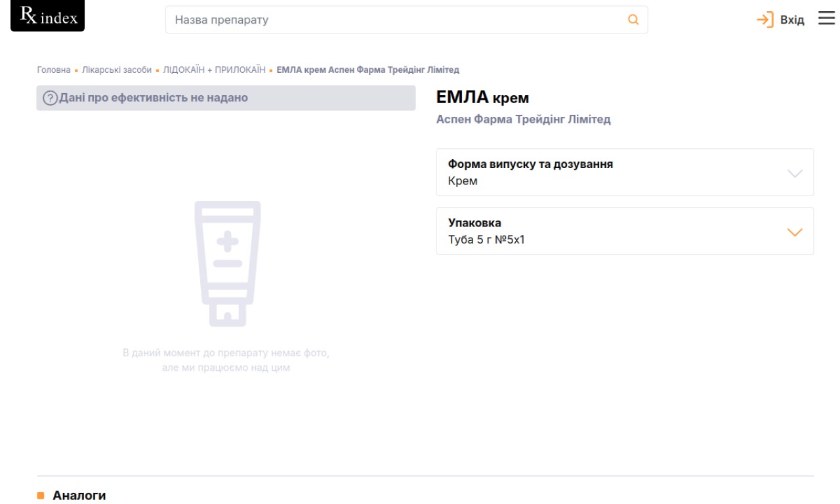Click the 'Вхід' login text
840x504 pixels.
tap(791, 20)
